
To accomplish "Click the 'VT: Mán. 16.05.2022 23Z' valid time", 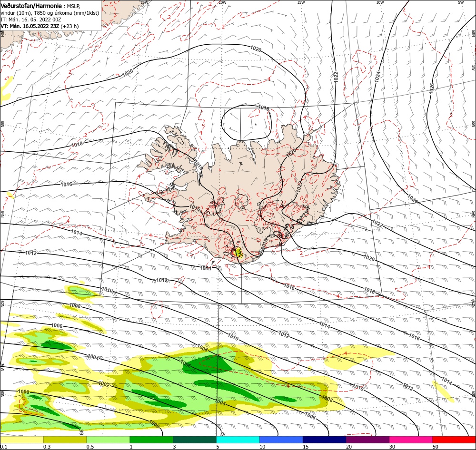I will click(x=30, y=26).
